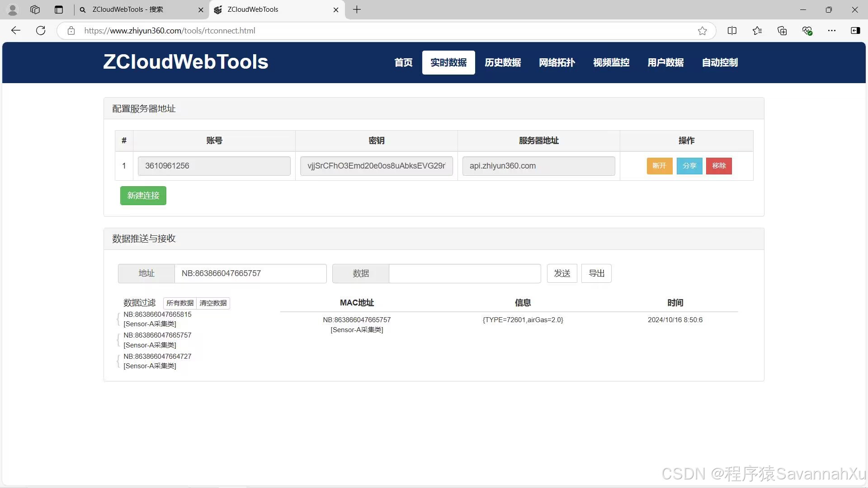Click the green 新建连接 button
This screenshot has height=488, width=868.
pyautogui.click(x=143, y=196)
